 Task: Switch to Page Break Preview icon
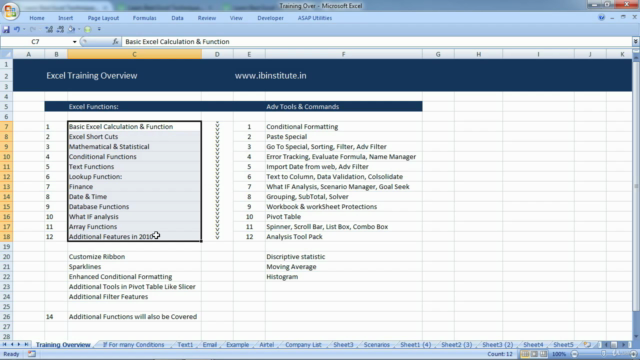click(543, 354)
